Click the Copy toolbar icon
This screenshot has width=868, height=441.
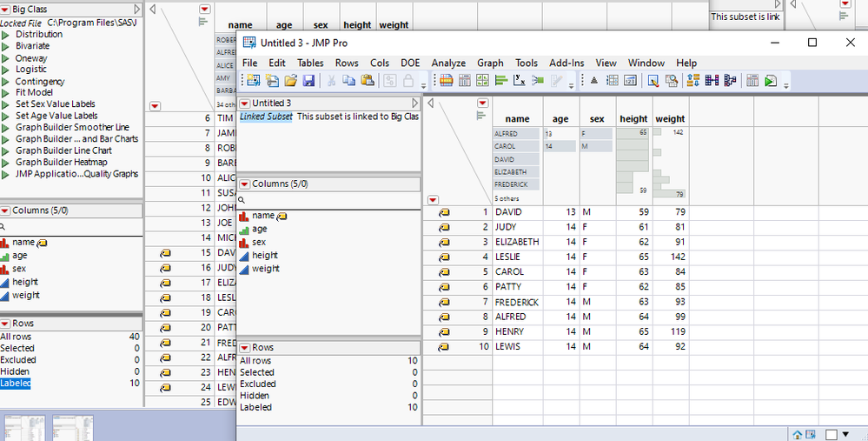tap(348, 80)
